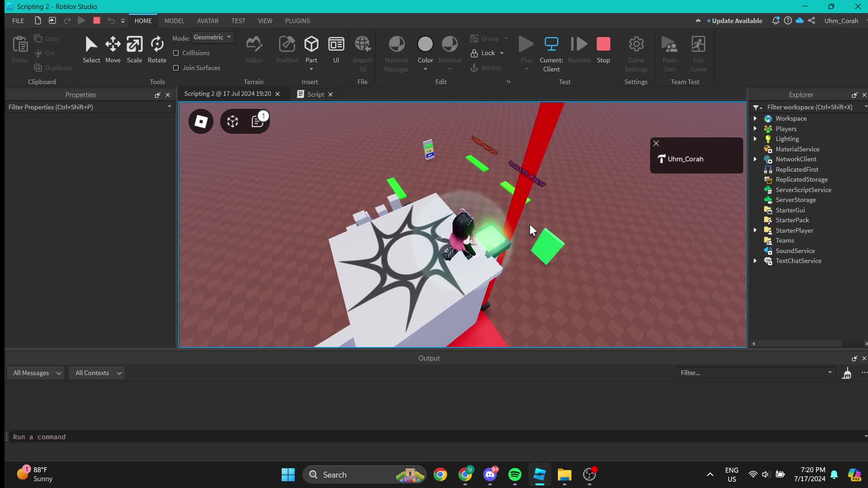Use the Rotate tool
This screenshot has width=868, height=488.
point(157,50)
